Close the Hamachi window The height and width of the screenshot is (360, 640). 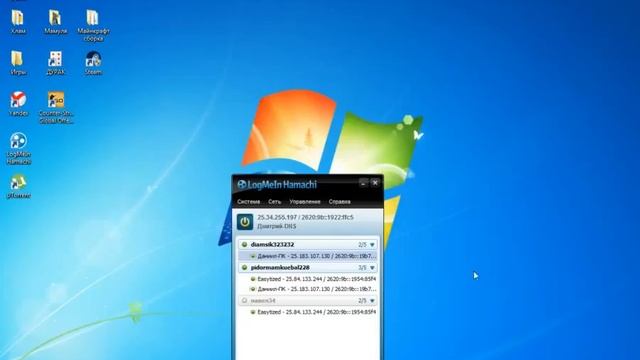(375, 183)
